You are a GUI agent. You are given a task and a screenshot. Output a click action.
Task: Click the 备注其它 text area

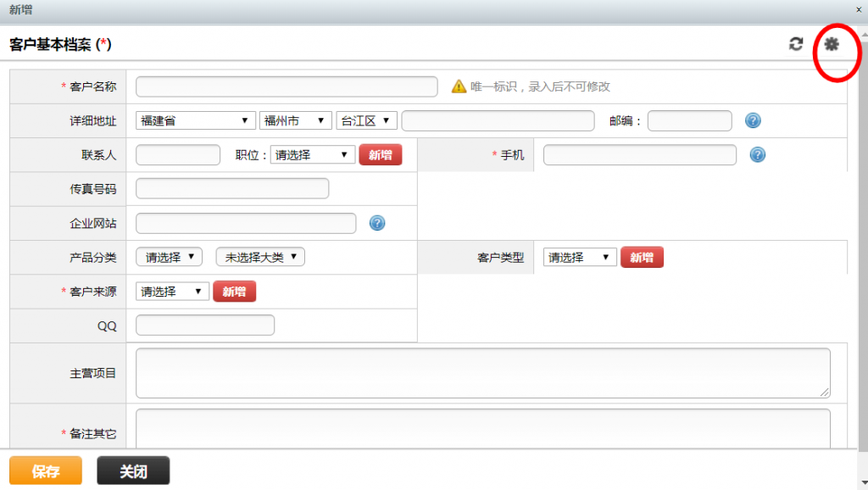click(x=482, y=429)
